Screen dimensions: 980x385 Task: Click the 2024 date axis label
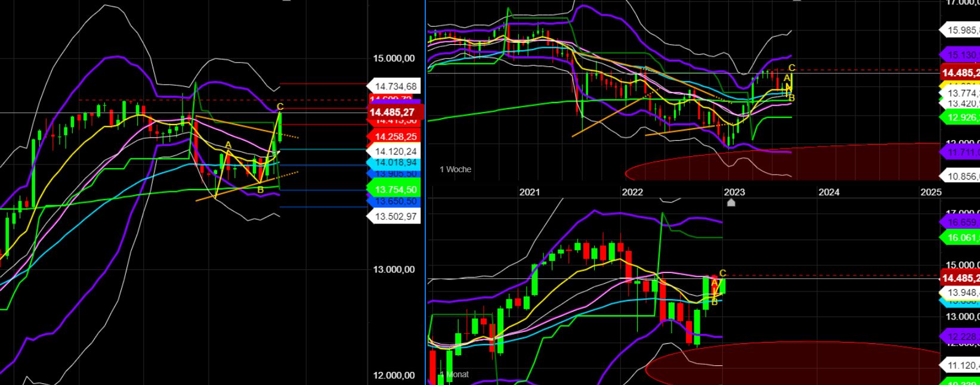[x=829, y=192]
